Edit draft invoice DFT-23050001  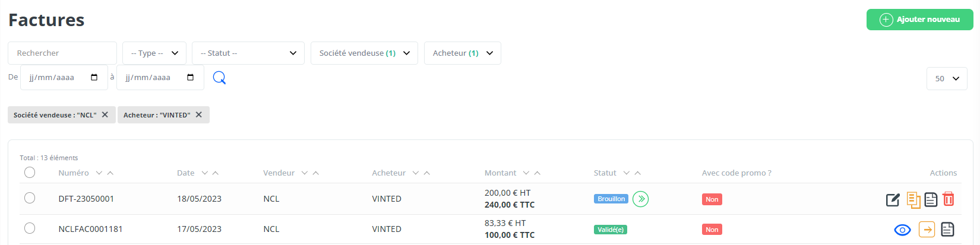893,200
